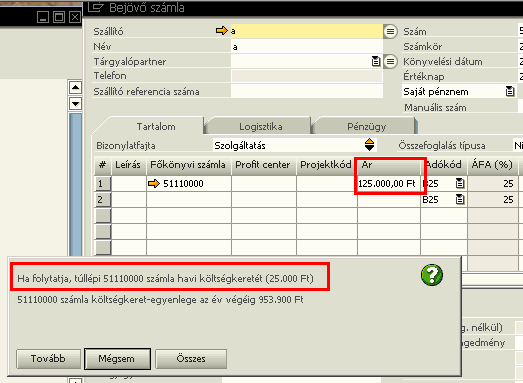The height and width of the screenshot is (383, 523).
Task: Click the Telefon field
Action: point(307,76)
